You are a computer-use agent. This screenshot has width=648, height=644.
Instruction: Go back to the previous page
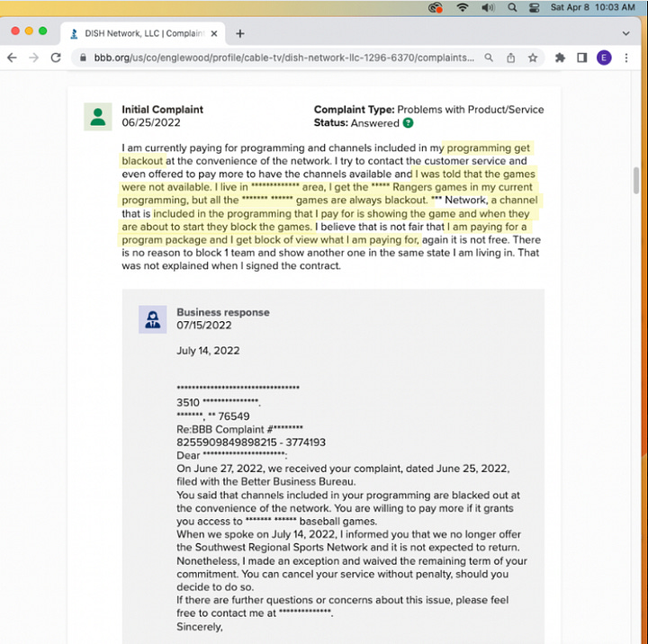[x=12, y=58]
